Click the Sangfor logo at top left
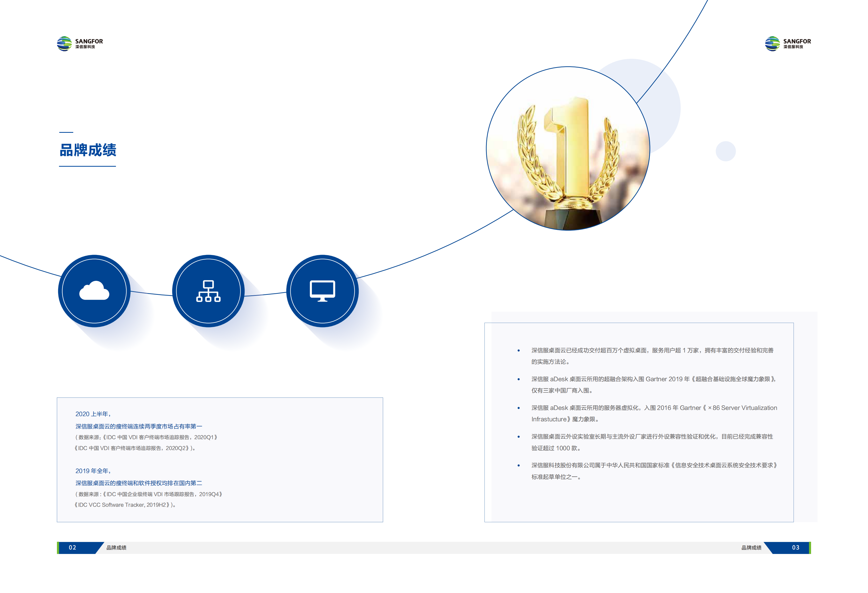The height and width of the screenshot is (593, 868). pos(79,44)
